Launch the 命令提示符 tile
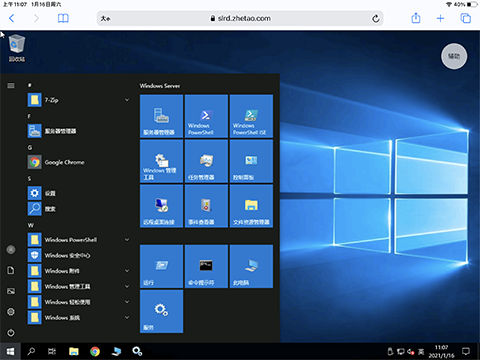Screen dimensions: 480x360 [x=206, y=266]
